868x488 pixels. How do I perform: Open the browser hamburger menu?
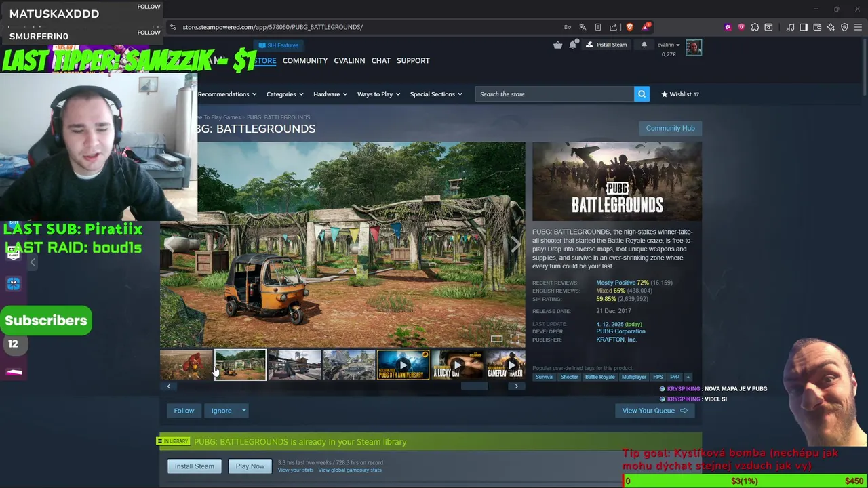[858, 27]
